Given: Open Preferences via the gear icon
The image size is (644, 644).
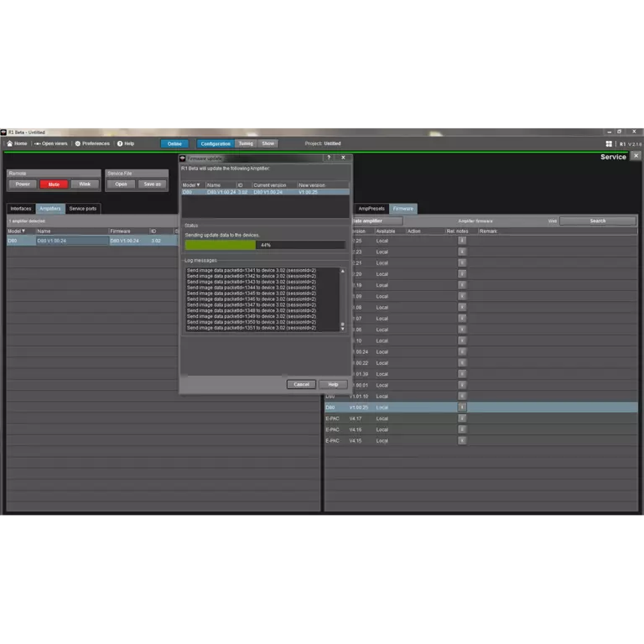Looking at the screenshot, I should [78, 143].
